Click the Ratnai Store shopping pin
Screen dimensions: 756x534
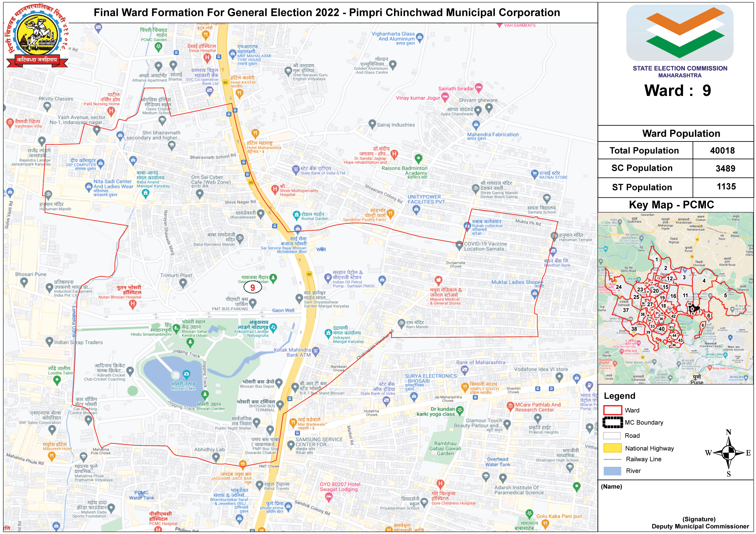[534, 174]
